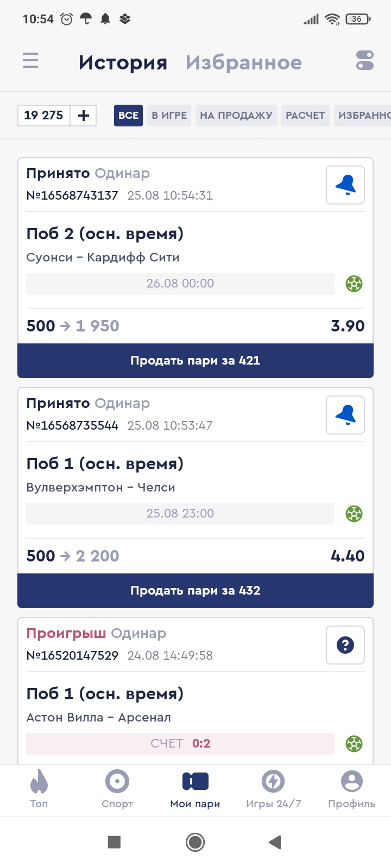Image resolution: width=391 pixels, height=868 pixels.
Task: Toggle the view switch in the header
Action: pyautogui.click(x=365, y=60)
